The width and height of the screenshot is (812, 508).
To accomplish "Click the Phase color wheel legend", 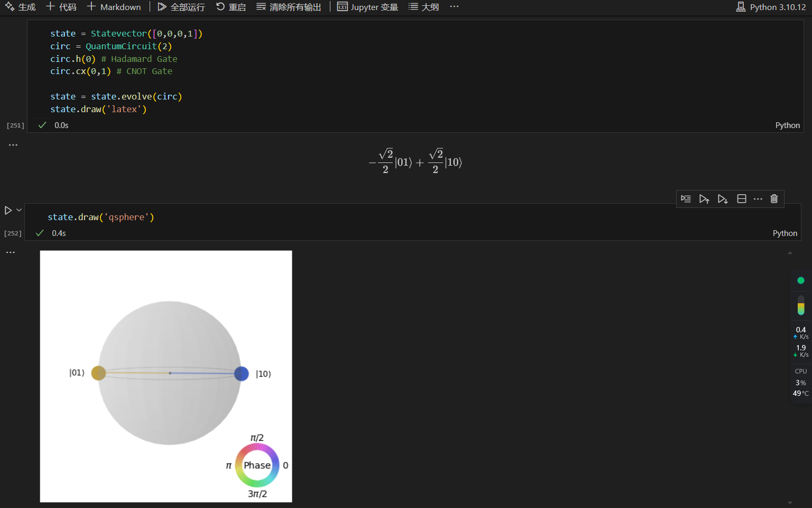I will (257, 465).
